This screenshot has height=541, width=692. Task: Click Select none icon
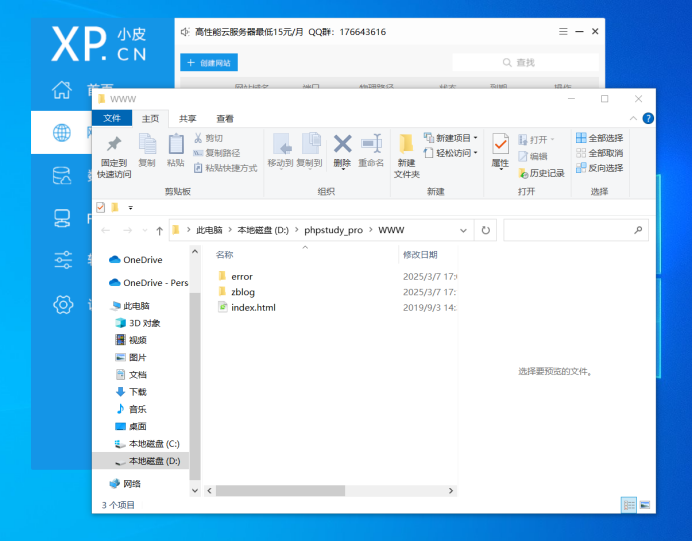(581, 153)
